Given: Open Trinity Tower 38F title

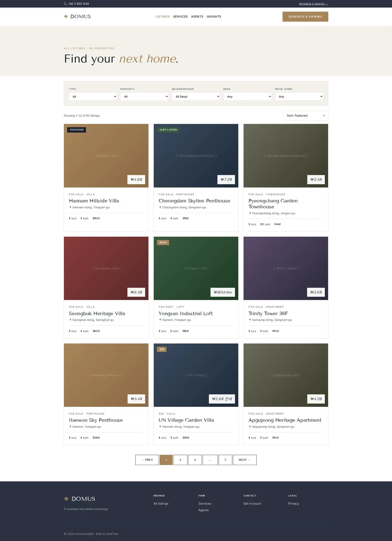Looking at the screenshot, I should 268,313.
